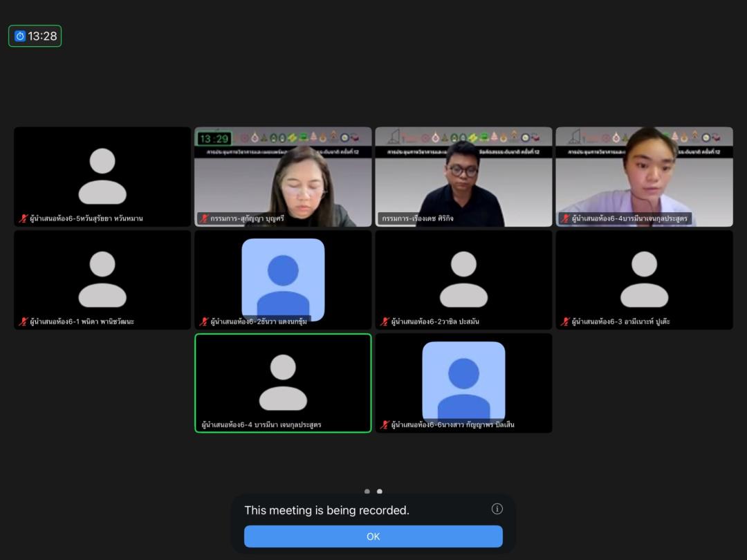The image size is (747, 560).
Task: Select the second page dot indicator
Action: (379, 492)
